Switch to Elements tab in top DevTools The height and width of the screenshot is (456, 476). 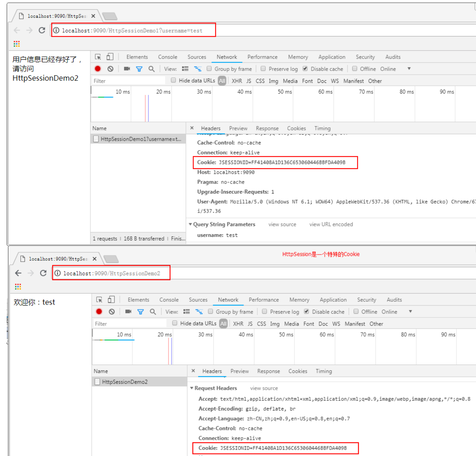click(x=137, y=57)
